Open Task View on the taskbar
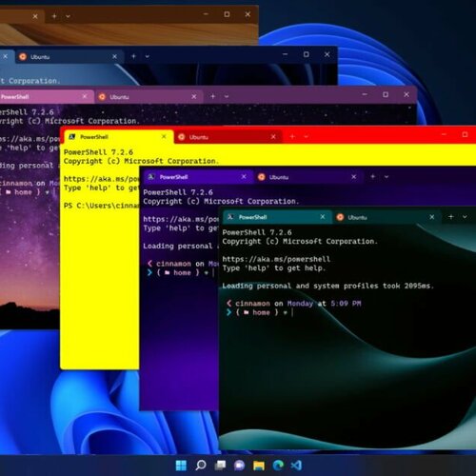The image size is (476, 476). [x=220, y=466]
